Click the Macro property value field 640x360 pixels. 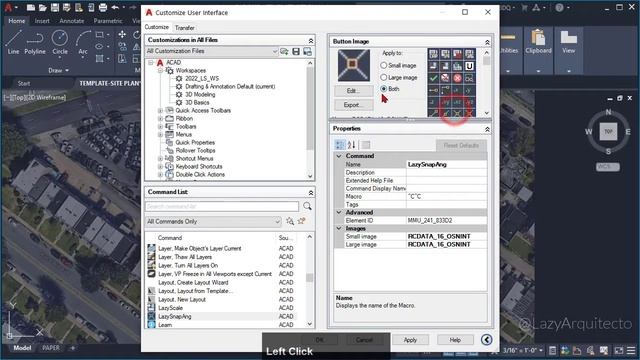[x=446, y=196]
